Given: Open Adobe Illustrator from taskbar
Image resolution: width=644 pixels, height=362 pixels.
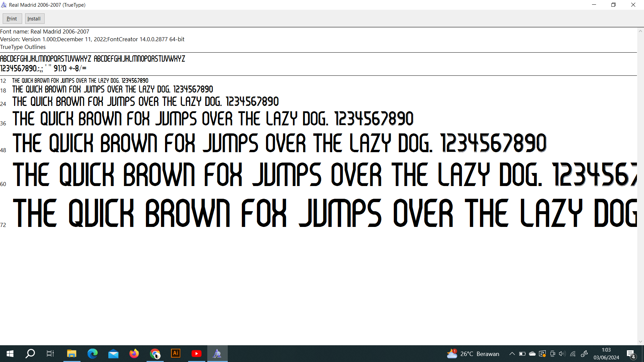Looking at the screenshot, I should pyautogui.click(x=176, y=354).
